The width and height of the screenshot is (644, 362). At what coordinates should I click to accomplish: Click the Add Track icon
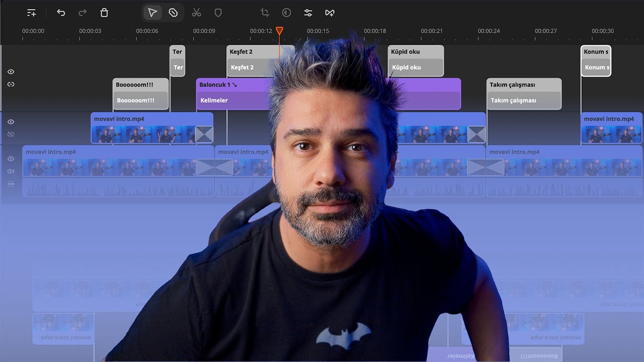(31, 13)
